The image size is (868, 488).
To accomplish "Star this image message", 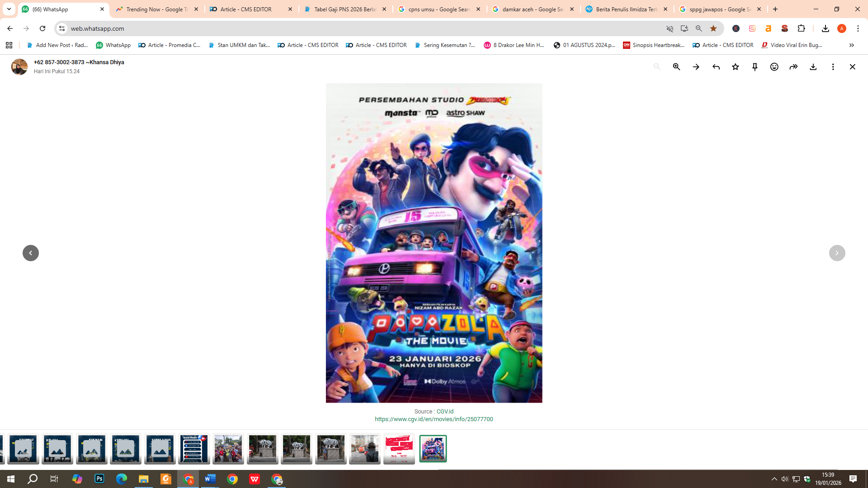I will (736, 67).
